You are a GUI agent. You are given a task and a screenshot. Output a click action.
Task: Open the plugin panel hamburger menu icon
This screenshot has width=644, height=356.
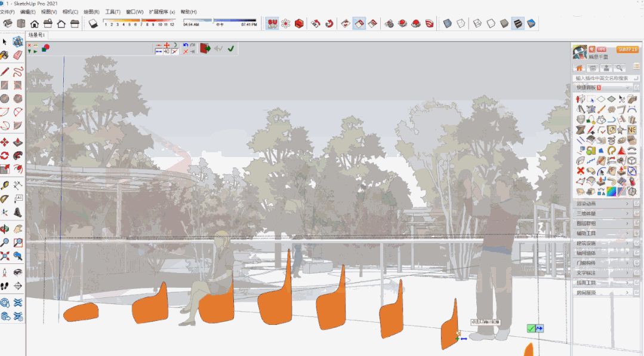pos(636,66)
